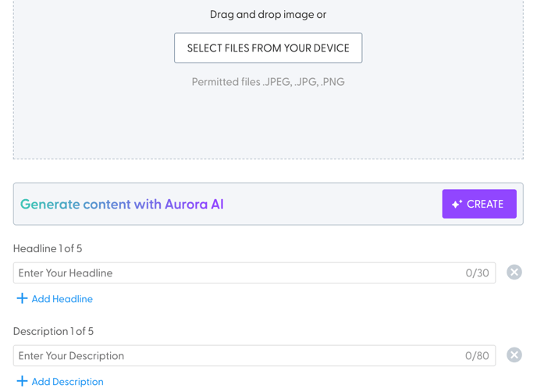
Task: Click the Permitted files .JPEG, .JPG, .PNG text
Action: (268, 82)
